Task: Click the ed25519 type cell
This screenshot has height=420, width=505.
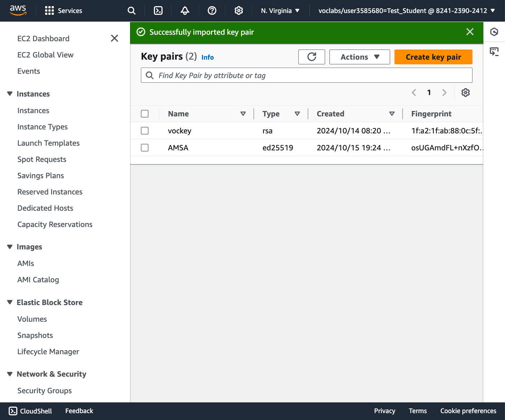Action: point(278,148)
